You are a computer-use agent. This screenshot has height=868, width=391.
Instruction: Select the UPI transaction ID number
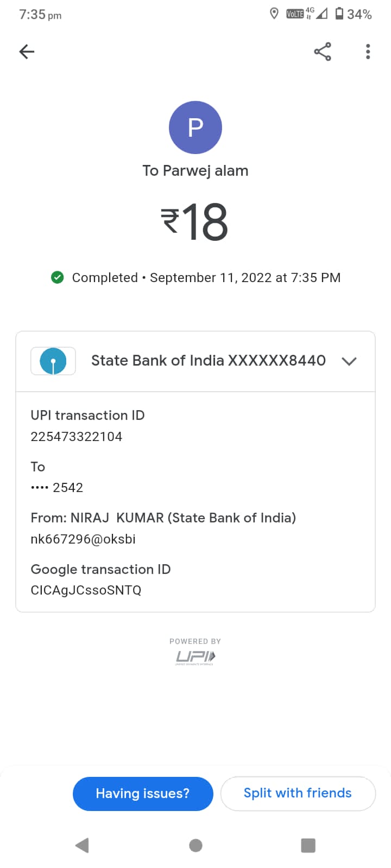point(77,437)
